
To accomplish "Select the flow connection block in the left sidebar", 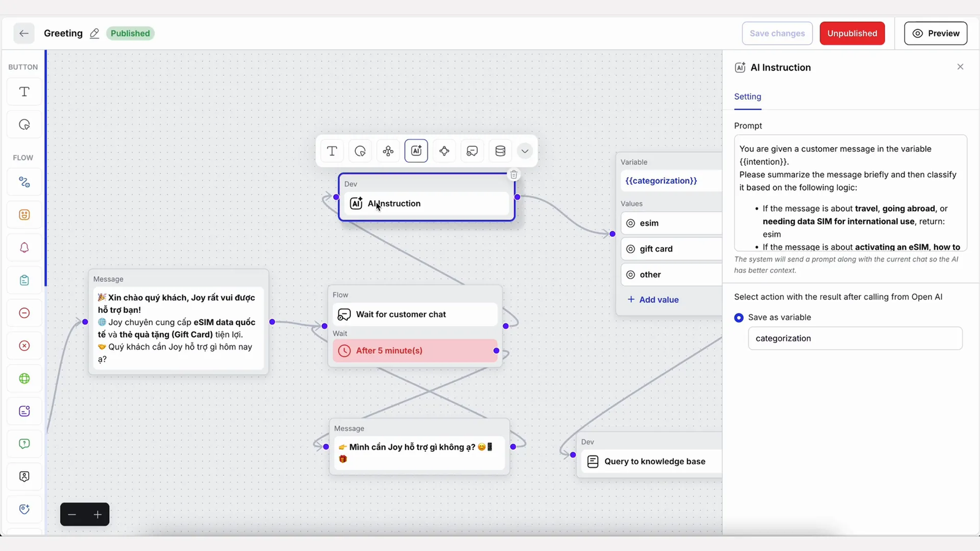I will click(24, 182).
